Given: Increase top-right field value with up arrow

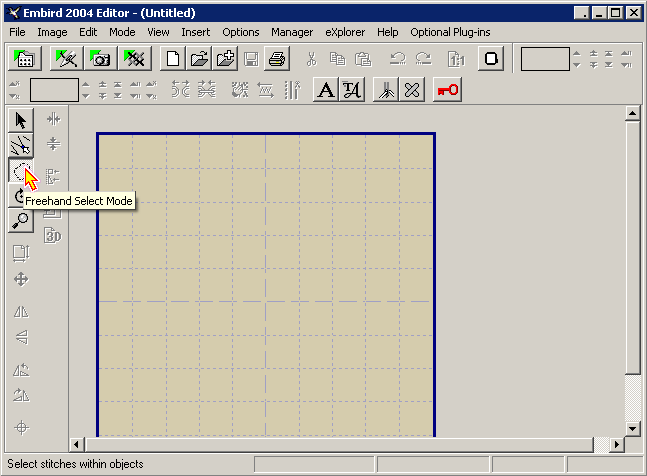Looking at the screenshot, I should [577, 54].
